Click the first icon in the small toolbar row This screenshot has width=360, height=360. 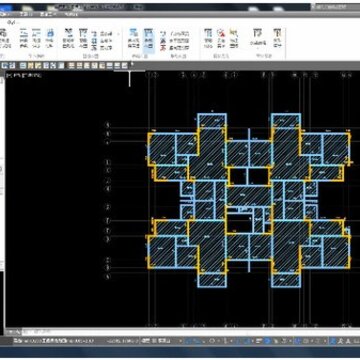click(x=4, y=66)
